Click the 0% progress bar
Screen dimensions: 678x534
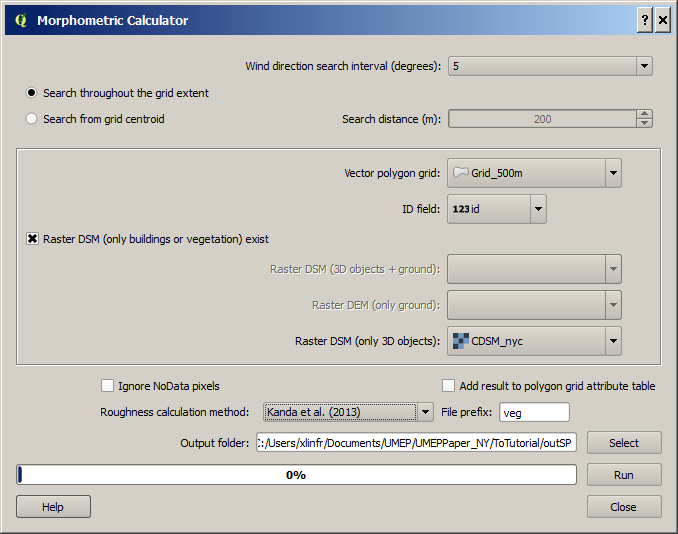pyautogui.click(x=296, y=475)
